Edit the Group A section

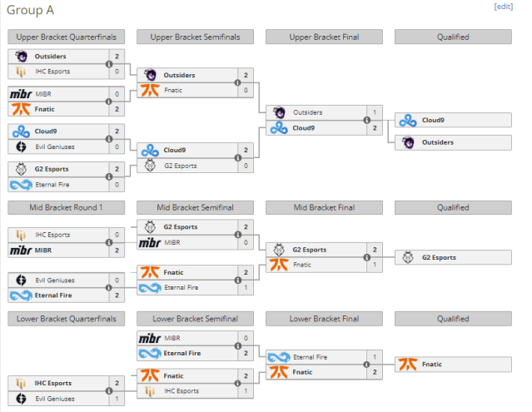[504, 7]
